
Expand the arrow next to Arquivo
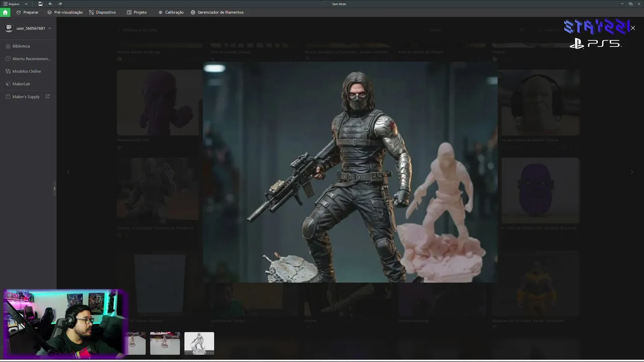[x=26, y=4]
